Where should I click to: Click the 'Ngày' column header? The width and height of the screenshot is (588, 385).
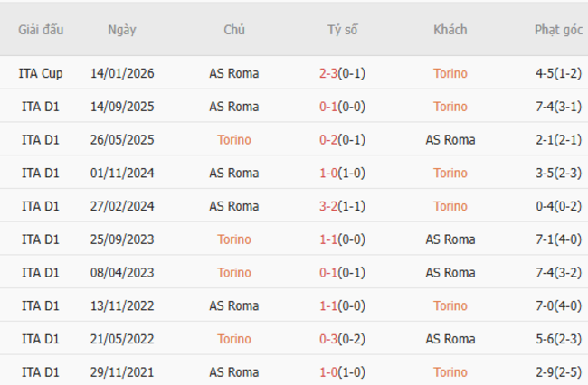coord(122,30)
